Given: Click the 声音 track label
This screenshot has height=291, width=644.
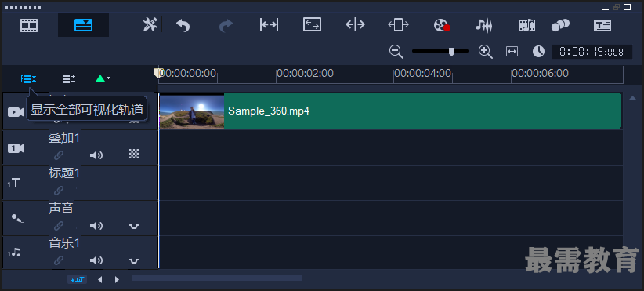Looking at the screenshot, I should pos(61,209).
